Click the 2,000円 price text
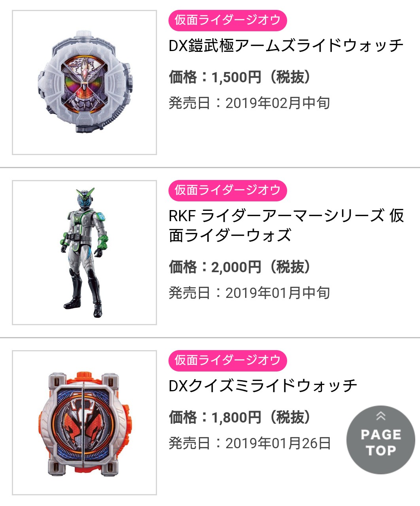This screenshot has width=420, height=506. click(x=236, y=267)
